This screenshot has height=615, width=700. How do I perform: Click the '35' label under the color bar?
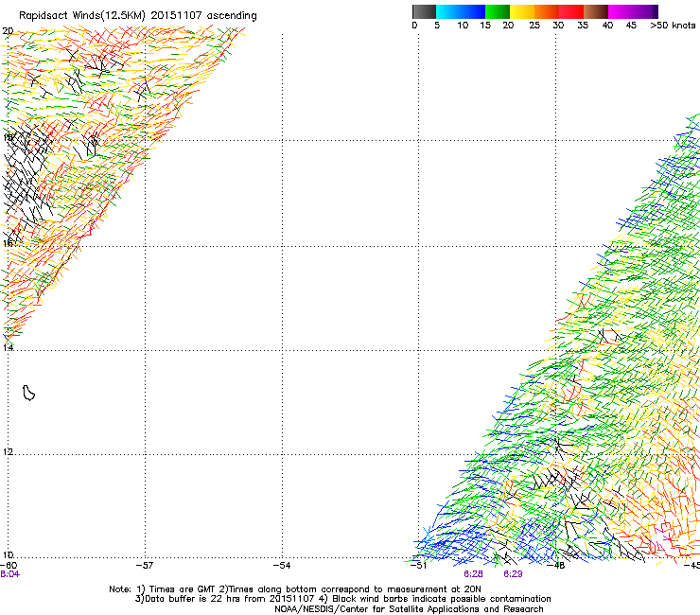click(x=583, y=26)
